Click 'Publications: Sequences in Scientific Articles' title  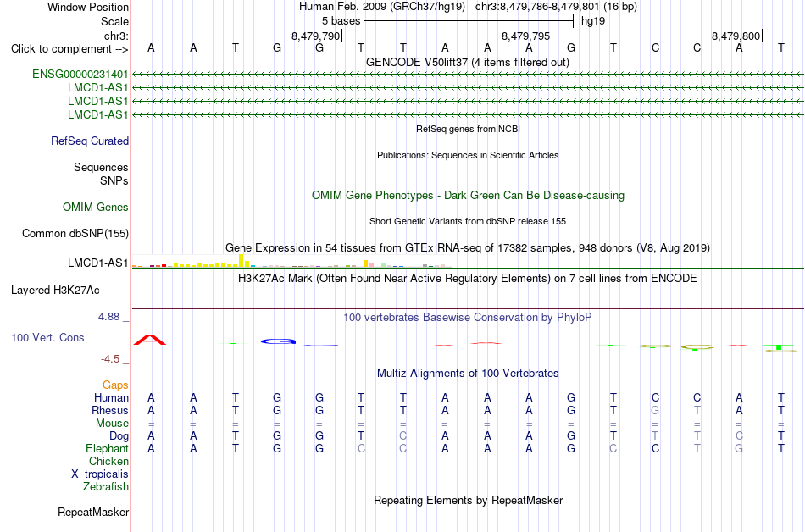click(468, 155)
